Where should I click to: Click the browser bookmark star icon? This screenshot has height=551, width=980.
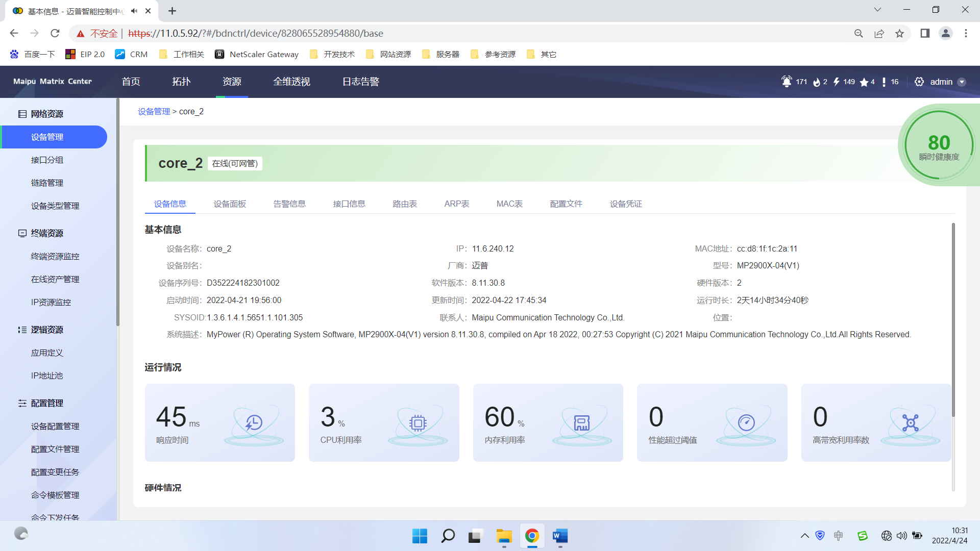click(899, 33)
